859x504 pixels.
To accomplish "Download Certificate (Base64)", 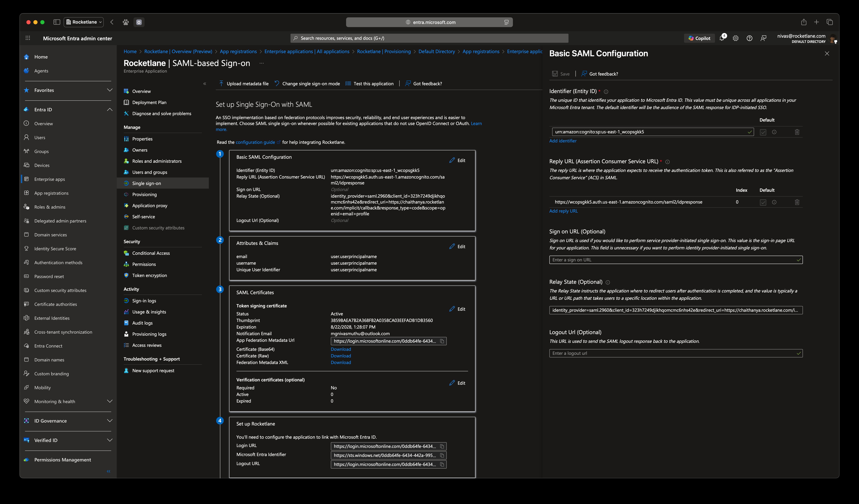I will click(x=341, y=349).
